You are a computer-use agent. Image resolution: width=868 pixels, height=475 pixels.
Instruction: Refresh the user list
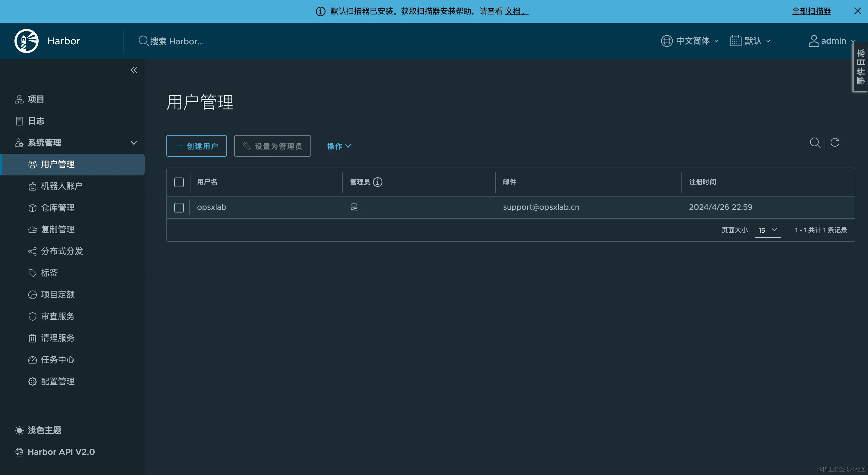[x=835, y=142]
